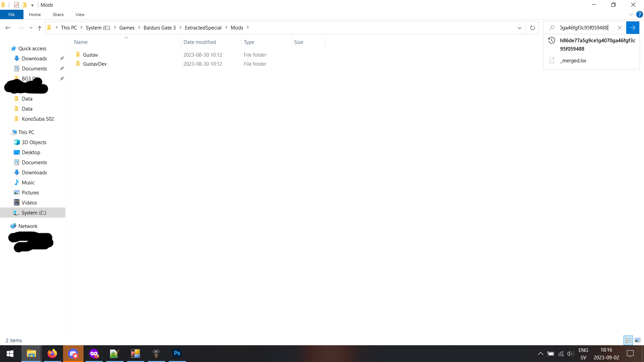Open 3D Objects in navigation pane
Viewport: 644px width, 362px height.
click(x=34, y=142)
